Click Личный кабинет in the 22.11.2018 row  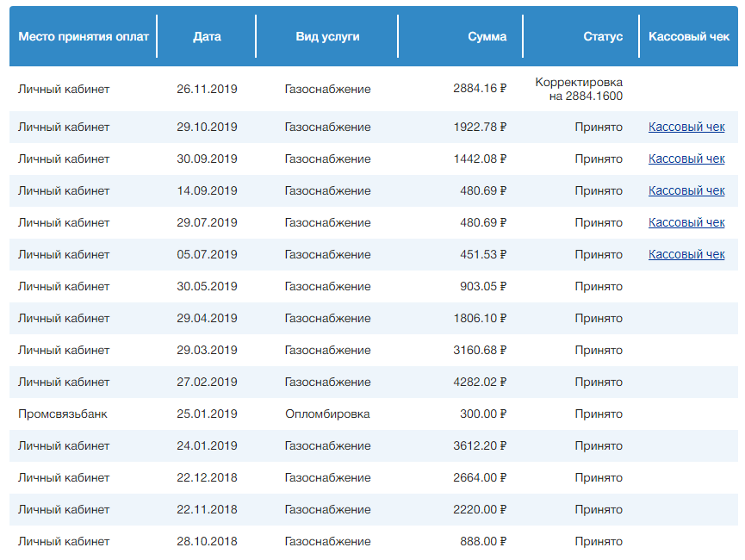pos(64,509)
